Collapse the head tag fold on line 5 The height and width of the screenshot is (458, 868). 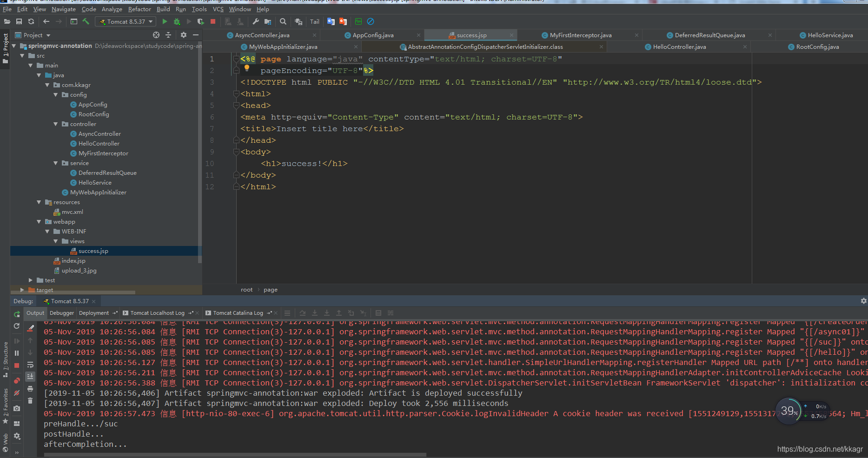coord(236,106)
